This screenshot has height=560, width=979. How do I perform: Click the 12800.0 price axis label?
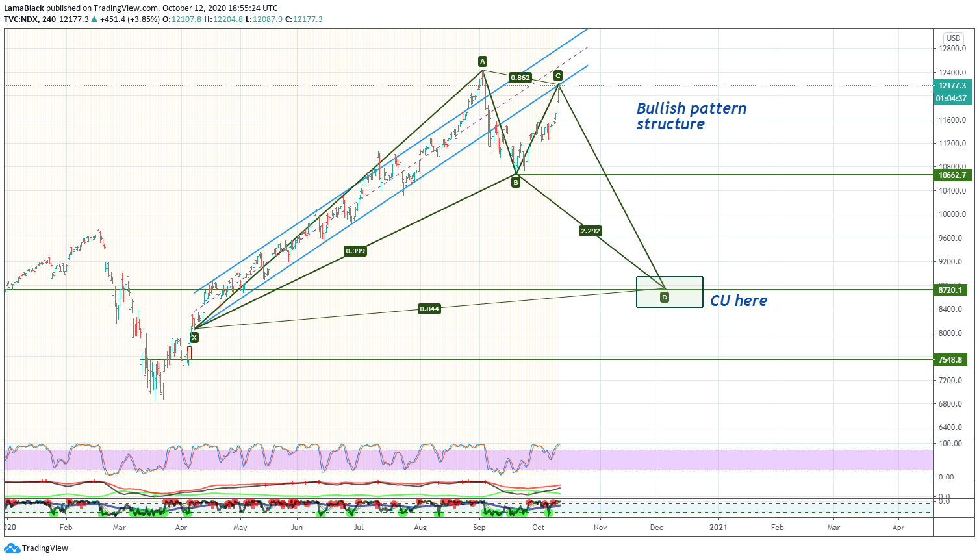952,49
